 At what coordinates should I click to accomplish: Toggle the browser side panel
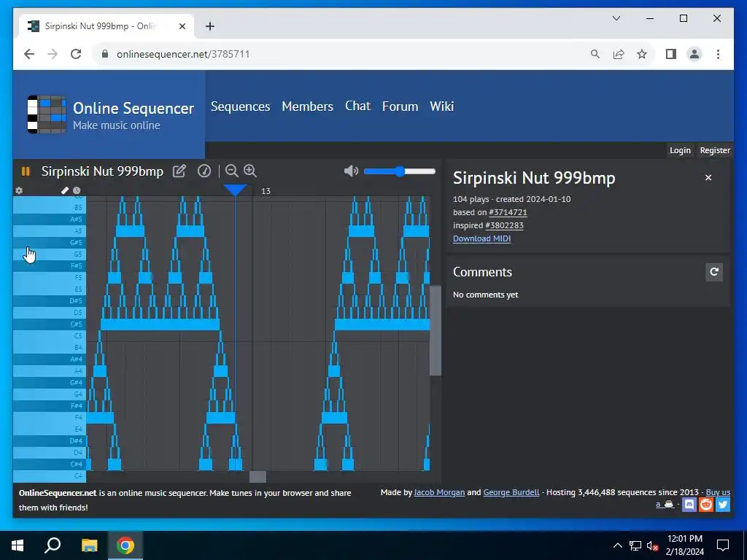(671, 54)
